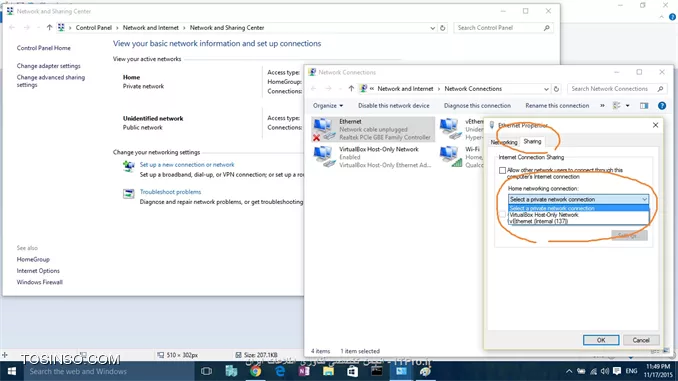Image resolution: width=678 pixels, height=381 pixels.
Task: Open HomeGroup link under See also
Action: click(33, 259)
